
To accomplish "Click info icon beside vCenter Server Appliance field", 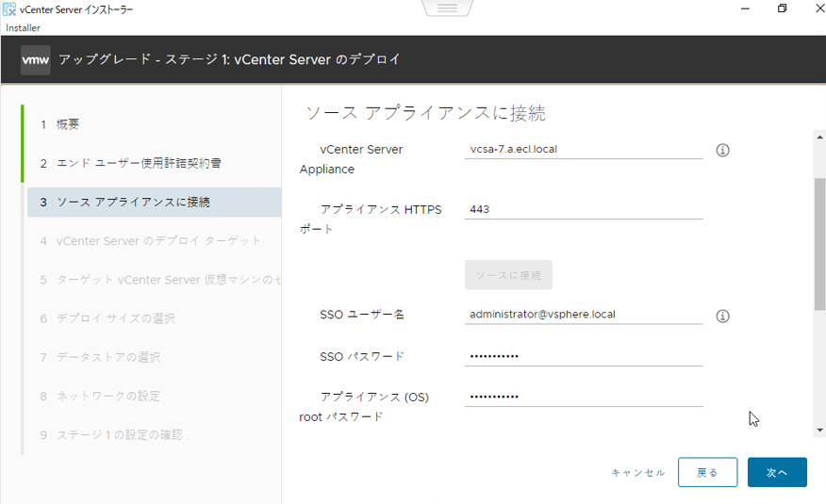I will pyautogui.click(x=723, y=150).
